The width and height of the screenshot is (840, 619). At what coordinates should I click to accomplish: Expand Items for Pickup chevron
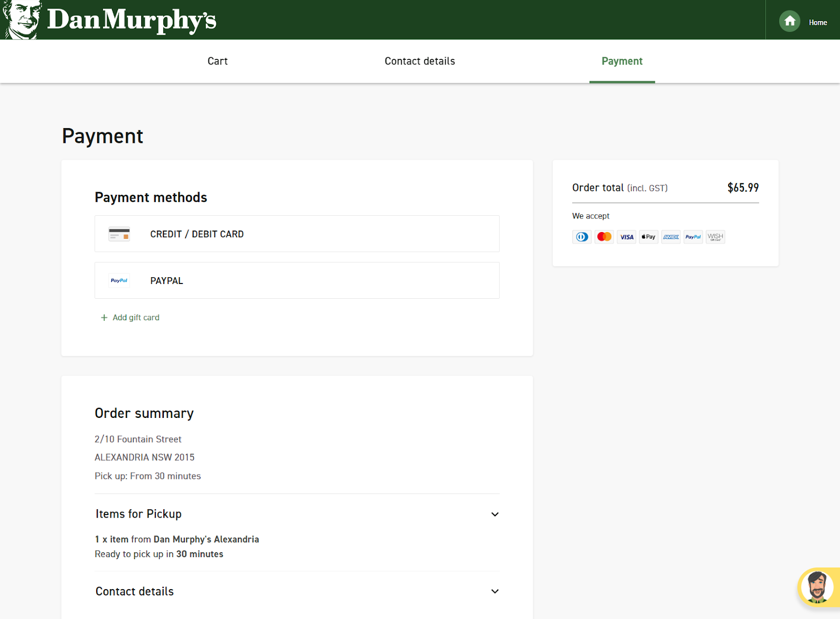495,514
